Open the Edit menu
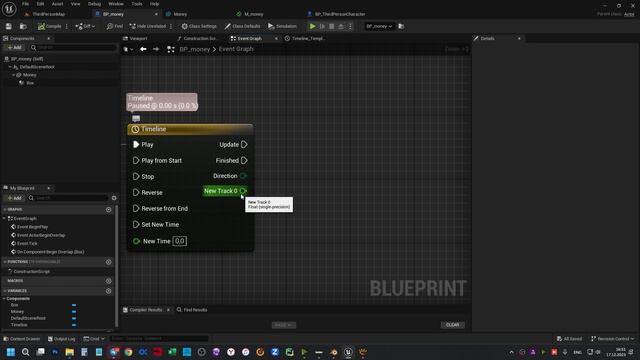 [40, 4]
